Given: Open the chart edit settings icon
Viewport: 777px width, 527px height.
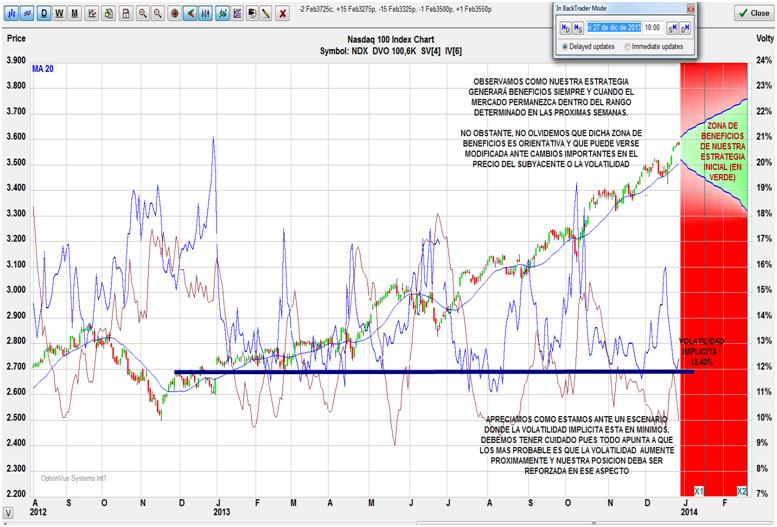Looking at the screenshot, I should [x=92, y=13].
